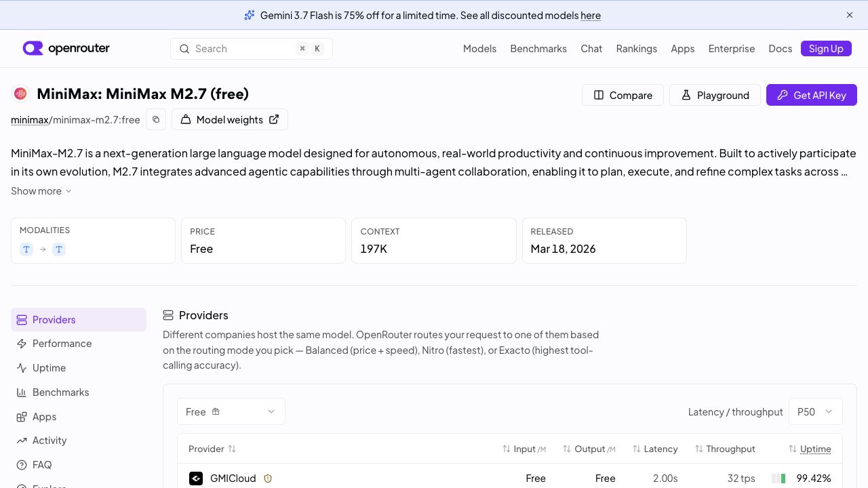Viewport: 868px width, 488px height.
Task: Sort providers by Throughput
Action: pyautogui.click(x=725, y=449)
